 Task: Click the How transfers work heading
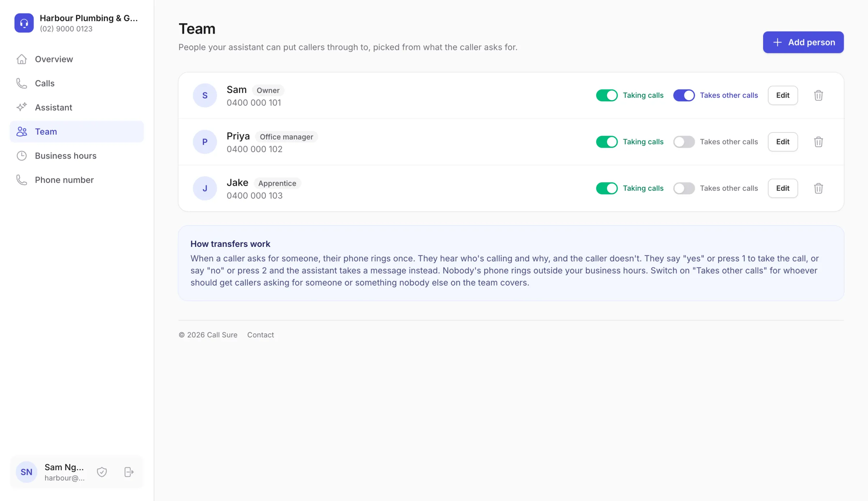point(230,244)
